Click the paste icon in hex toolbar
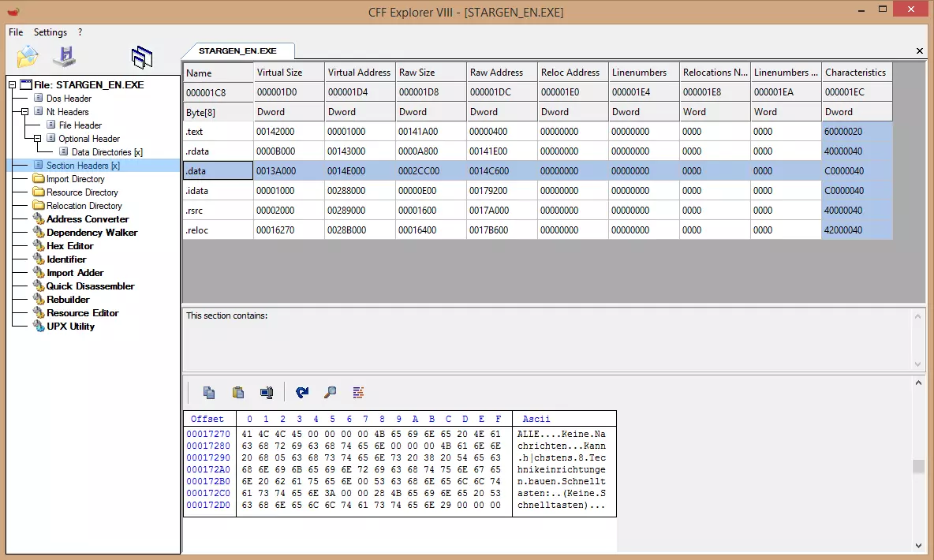The image size is (934, 560). coord(238,392)
